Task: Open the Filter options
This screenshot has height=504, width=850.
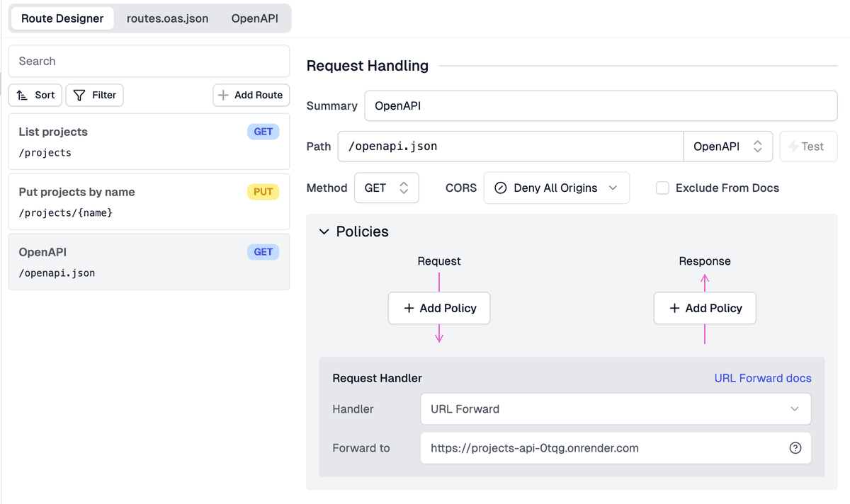Action: tap(95, 95)
